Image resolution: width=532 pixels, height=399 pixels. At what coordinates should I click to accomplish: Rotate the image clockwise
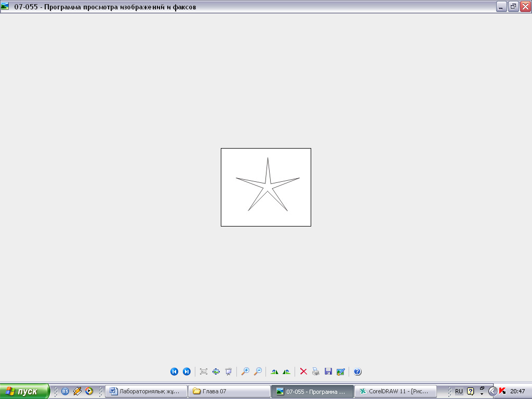(x=274, y=371)
